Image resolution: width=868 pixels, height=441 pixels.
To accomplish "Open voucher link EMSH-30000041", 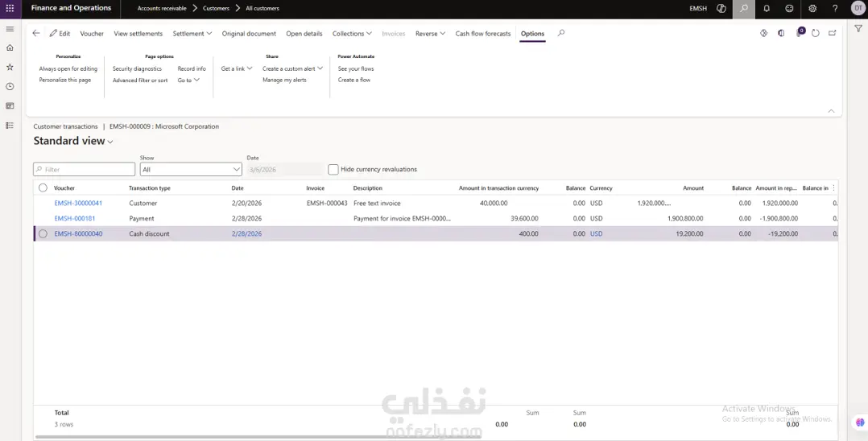I will tap(78, 203).
